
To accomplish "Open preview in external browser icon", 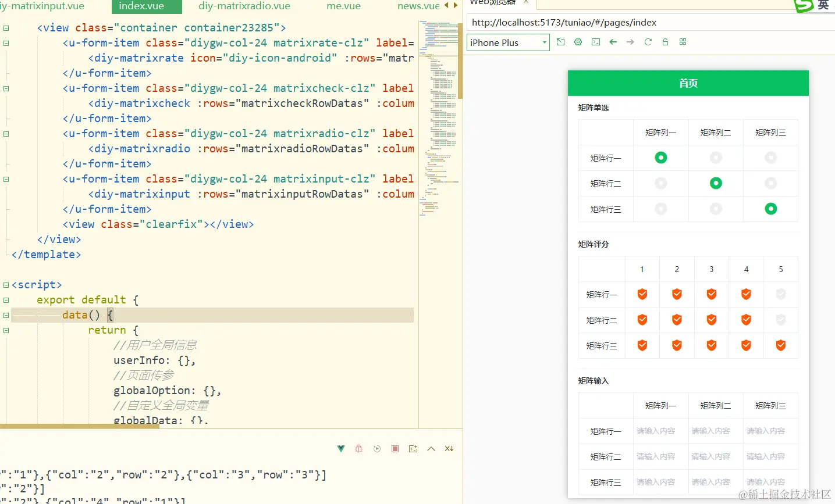I will pos(560,42).
